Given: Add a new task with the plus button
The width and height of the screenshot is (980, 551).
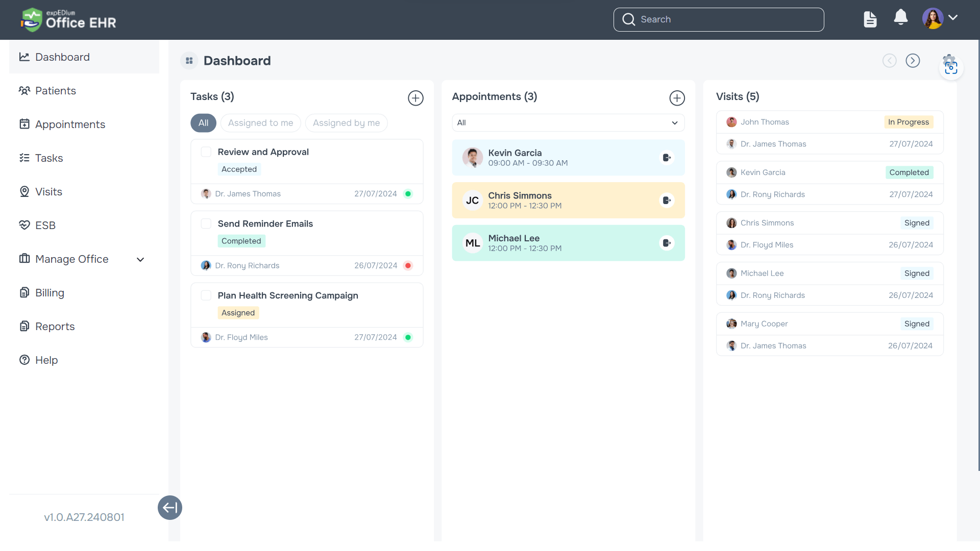Looking at the screenshot, I should tap(415, 98).
